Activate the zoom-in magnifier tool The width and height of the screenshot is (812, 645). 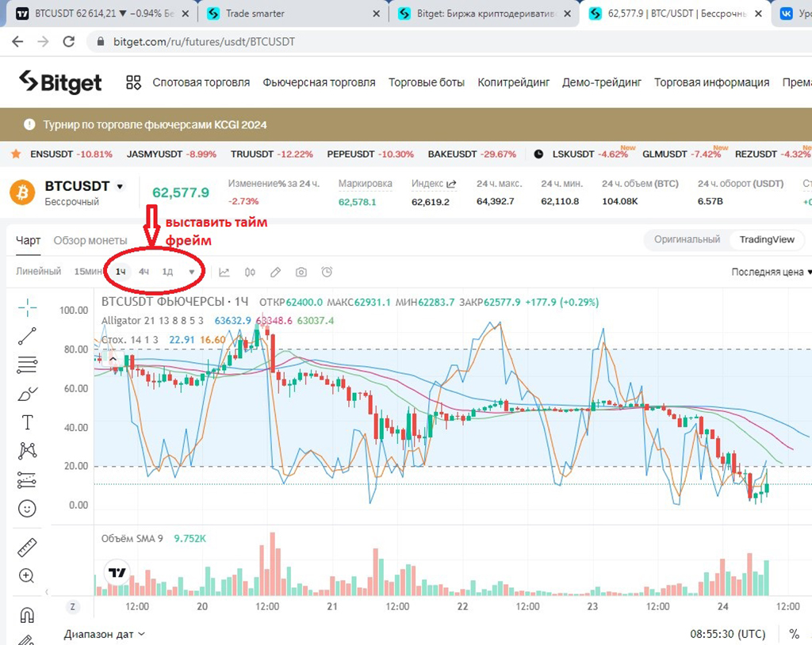(28, 576)
